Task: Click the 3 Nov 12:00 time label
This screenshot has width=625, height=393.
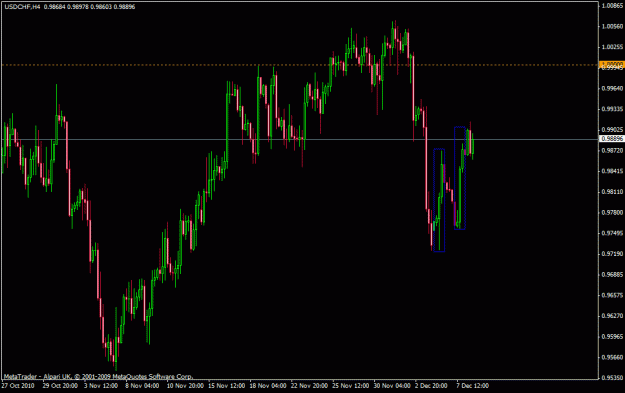Action: [101, 386]
